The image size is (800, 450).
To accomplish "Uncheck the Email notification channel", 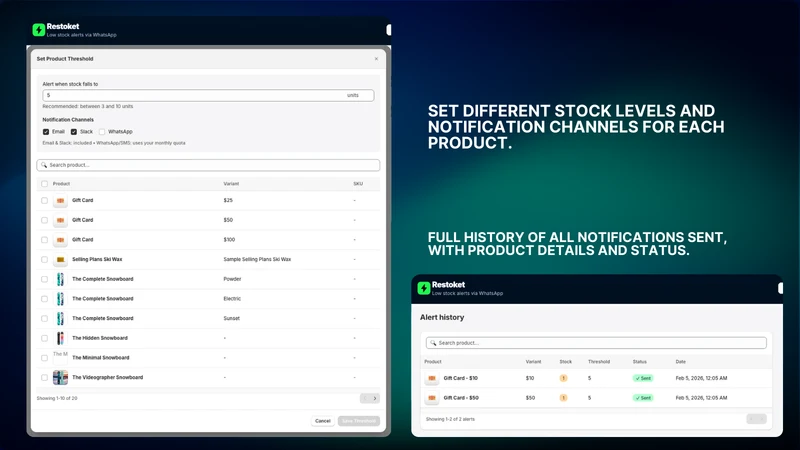I will tap(46, 132).
